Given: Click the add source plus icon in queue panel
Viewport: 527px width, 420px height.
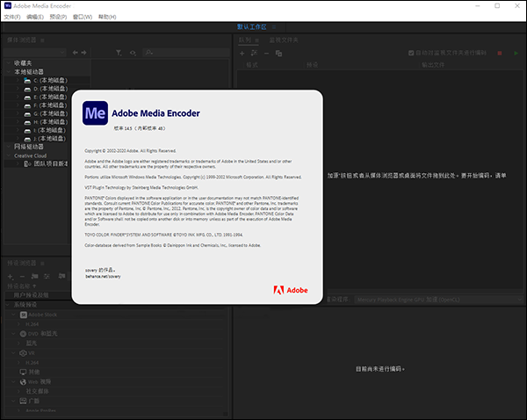Looking at the screenshot, I should click(x=242, y=54).
